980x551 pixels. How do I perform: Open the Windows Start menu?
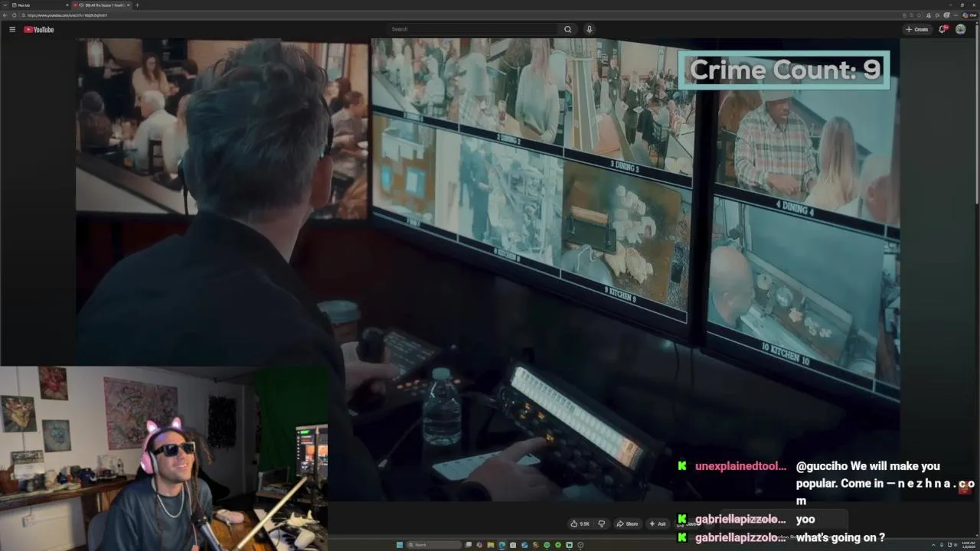click(400, 545)
